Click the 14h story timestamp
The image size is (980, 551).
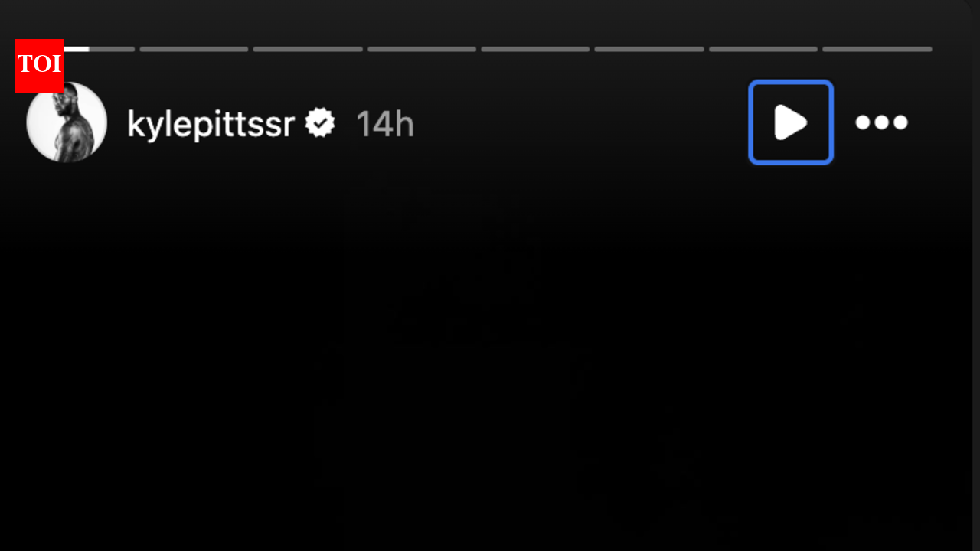pyautogui.click(x=385, y=124)
